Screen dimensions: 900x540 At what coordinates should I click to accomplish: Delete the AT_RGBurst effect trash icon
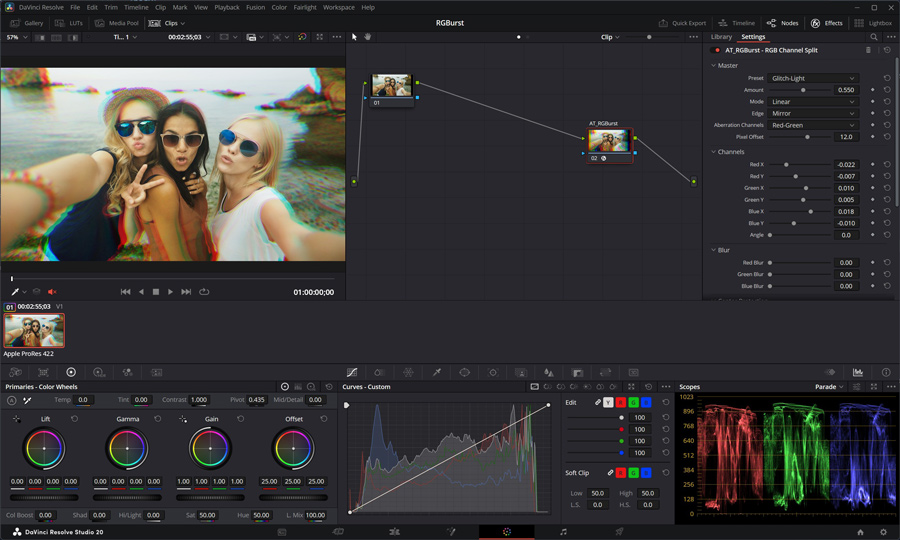868,50
